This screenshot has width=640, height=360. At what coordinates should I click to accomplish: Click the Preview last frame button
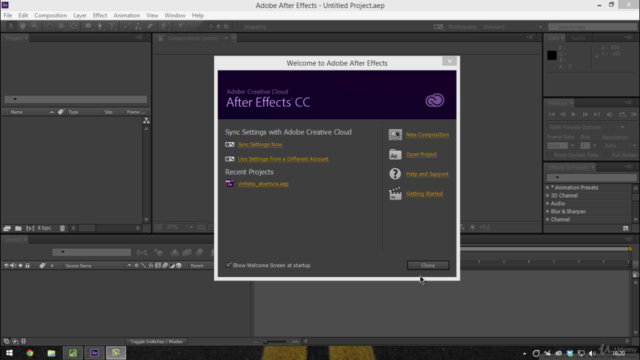point(597,114)
